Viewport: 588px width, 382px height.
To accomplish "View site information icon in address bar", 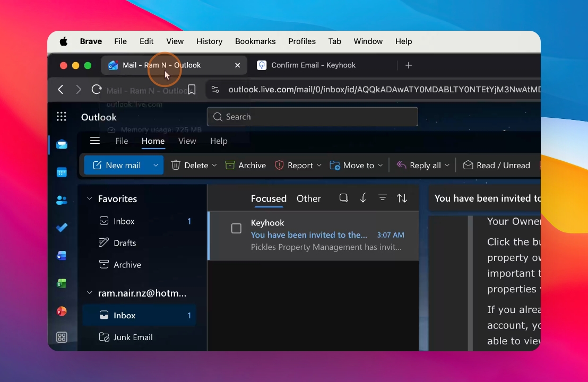I will pyautogui.click(x=215, y=90).
